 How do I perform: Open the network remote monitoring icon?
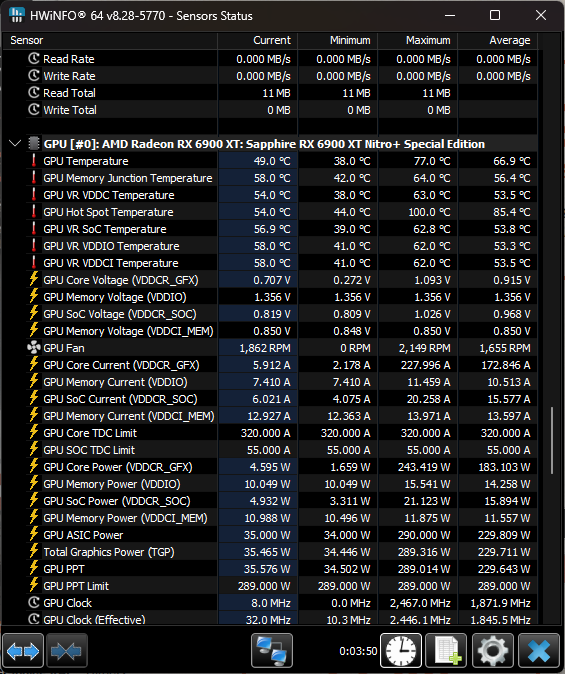click(x=272, y=651)
